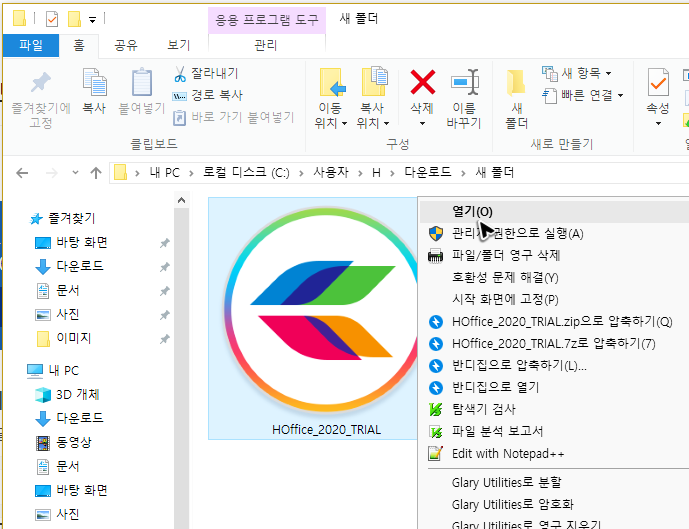Choose 파일/폴더 영구 삭제
Screen dimensions: 689x529
(555, 256)
